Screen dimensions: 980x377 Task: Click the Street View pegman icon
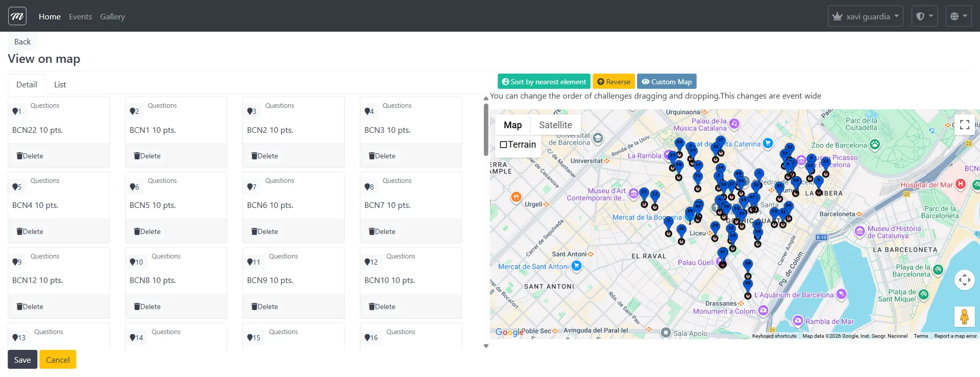pyautogui.click(x=964, y=317)
